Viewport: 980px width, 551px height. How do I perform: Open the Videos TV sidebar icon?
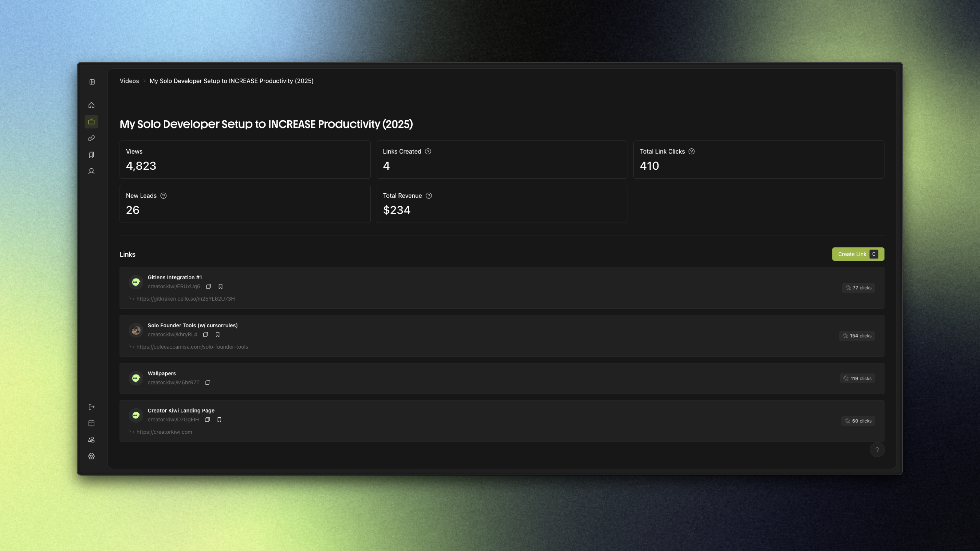[x=91, y=122]
